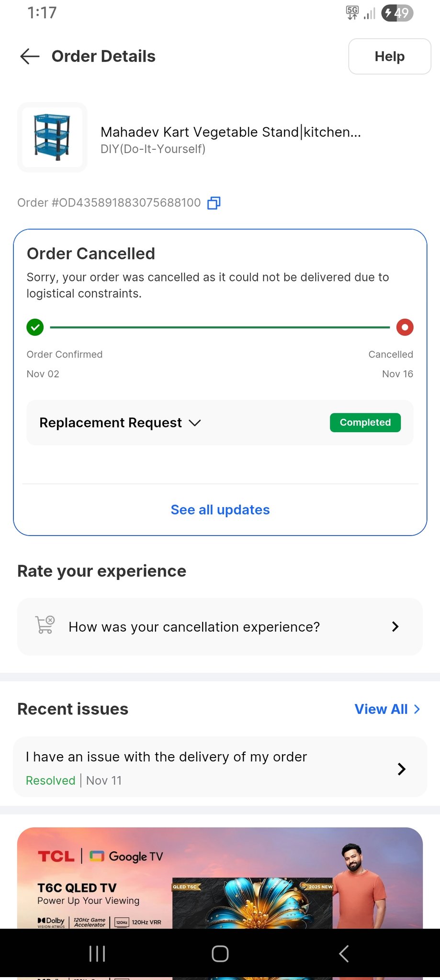The width and height of the screenshot is (440, 980).
Task: Tap the red Cancelled status marker
Action: tap(405, 327)
